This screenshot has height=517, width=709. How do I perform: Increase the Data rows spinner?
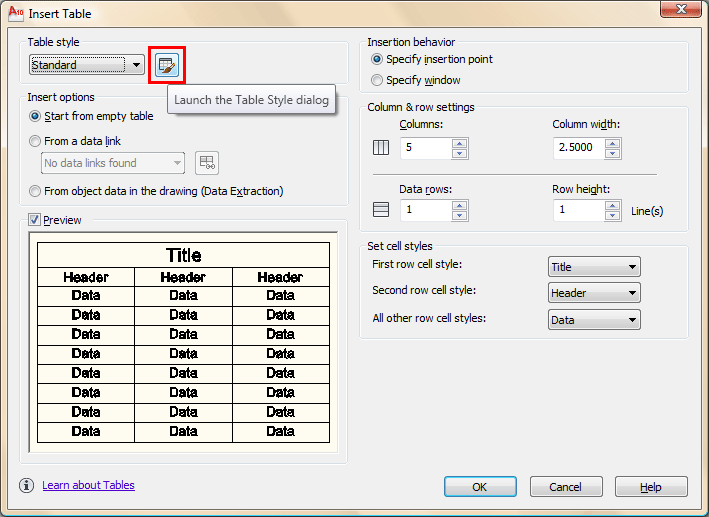click(459, 205)
